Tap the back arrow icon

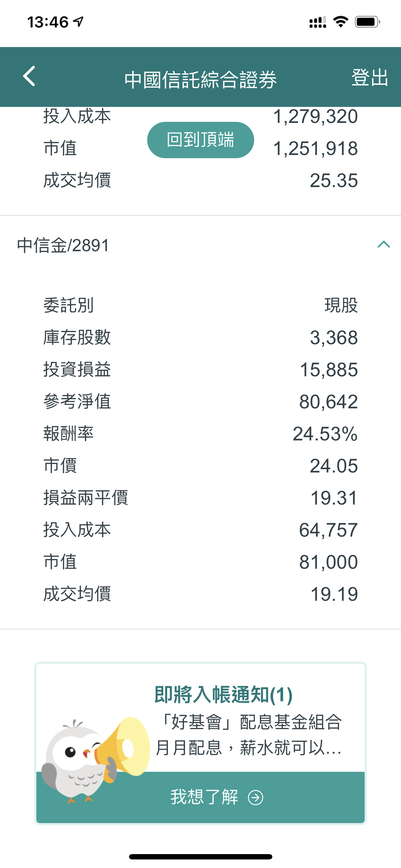point(29,76)
